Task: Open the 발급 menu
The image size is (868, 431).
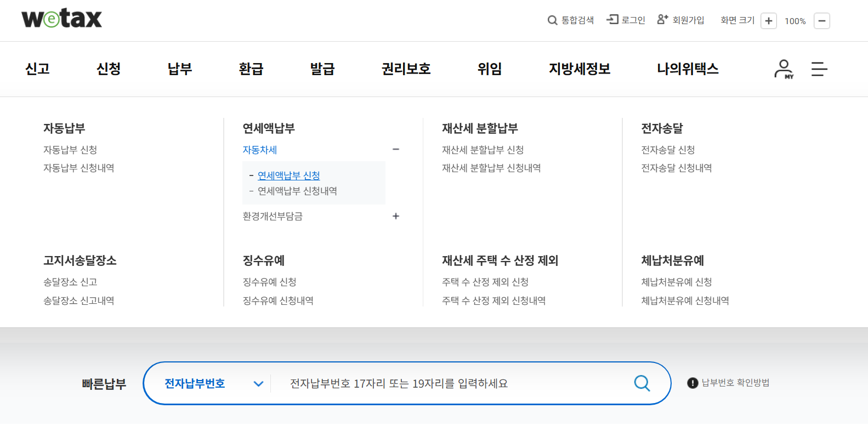Action: [322, 69]
